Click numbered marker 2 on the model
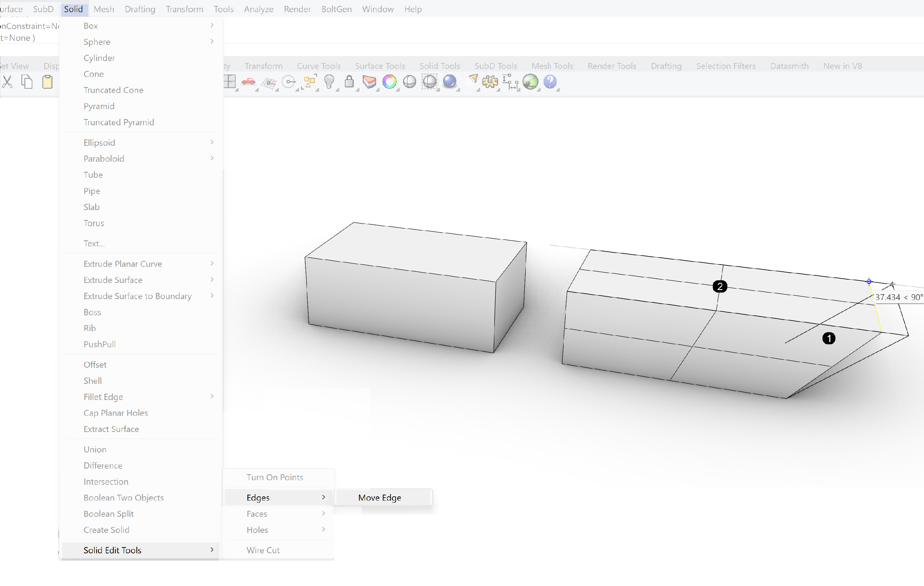 (719, 286)
